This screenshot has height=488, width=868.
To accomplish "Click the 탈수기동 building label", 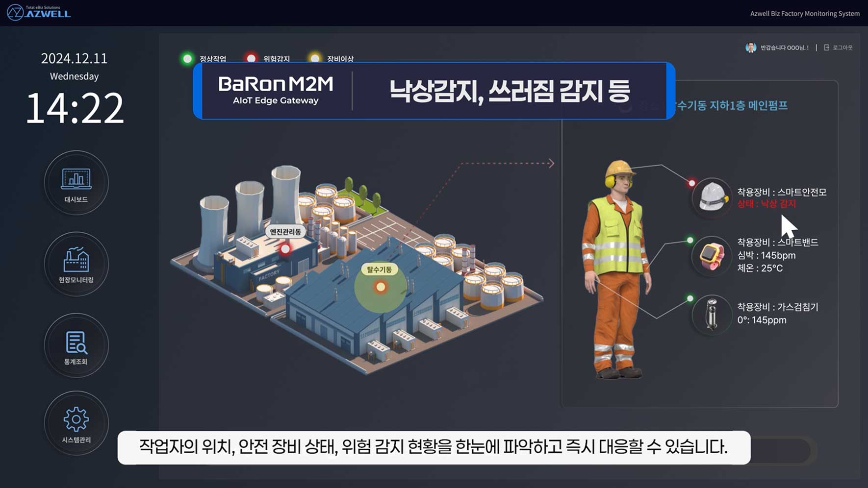I will point(379,269).
